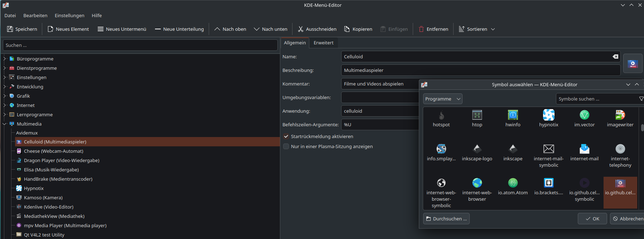The width and height of the screenshot is (644, 239).
Task: Open the Sortieren dropdown menu
Action: coord(476,29)
